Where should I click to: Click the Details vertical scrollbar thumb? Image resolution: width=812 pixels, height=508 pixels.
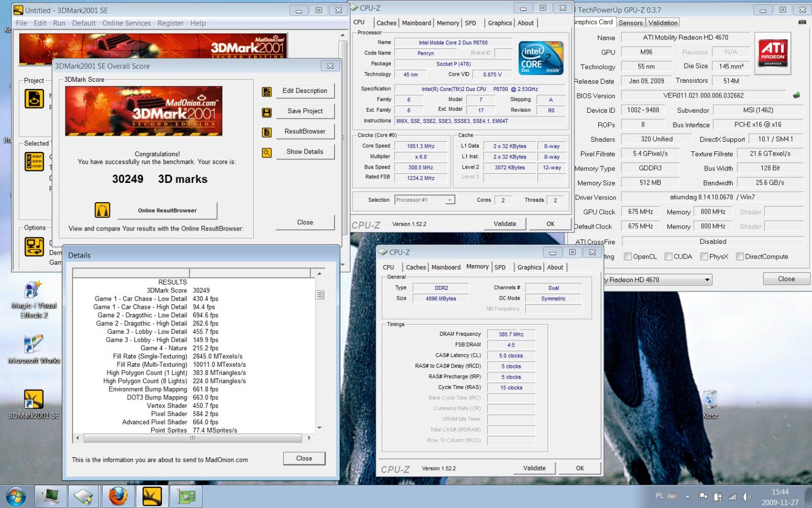[x=320, y=295]
